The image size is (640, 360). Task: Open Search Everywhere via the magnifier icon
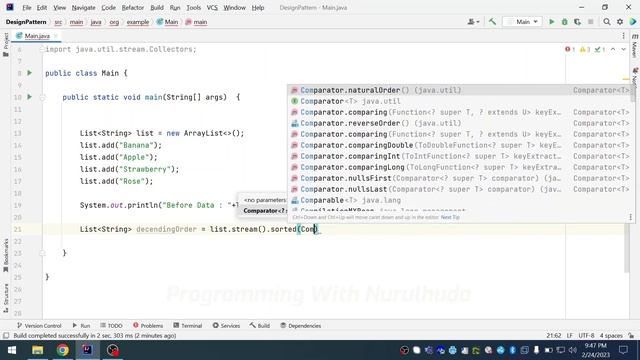607,22
